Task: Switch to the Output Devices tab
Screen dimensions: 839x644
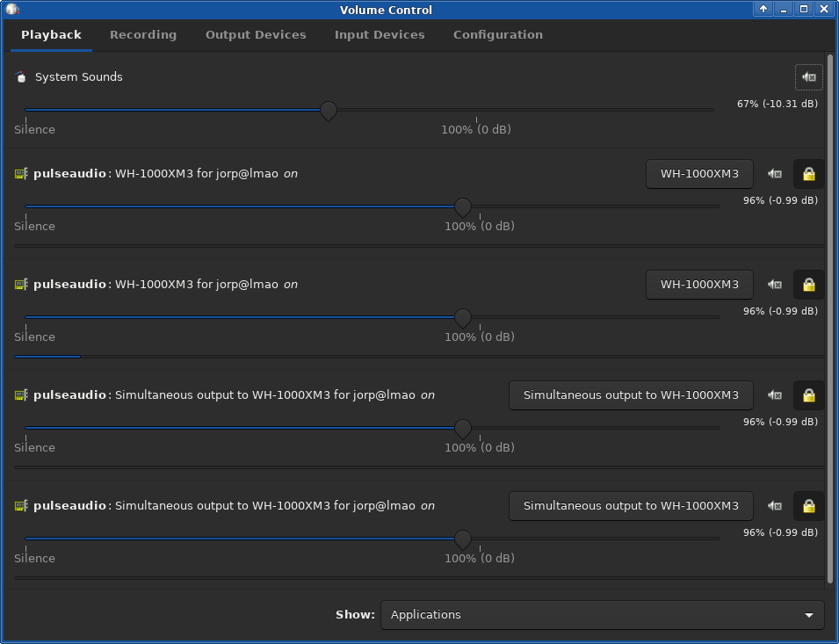Action: pyautogui.click(x=256, y=35)
